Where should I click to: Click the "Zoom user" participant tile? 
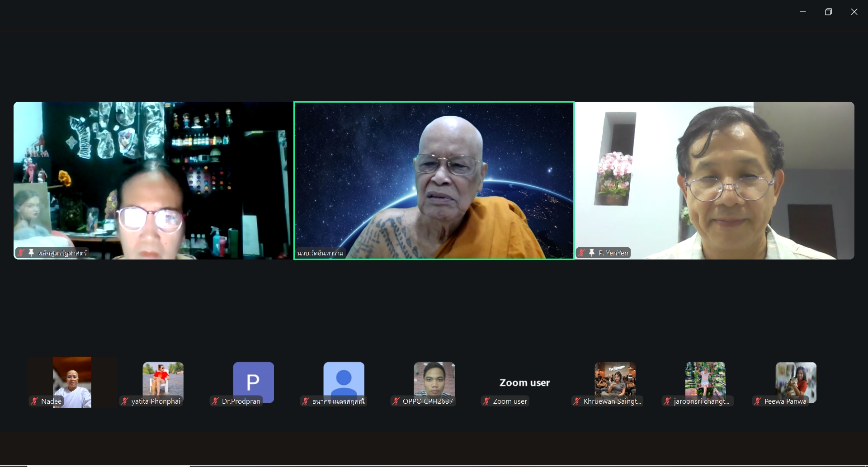[x=524, y=383]
